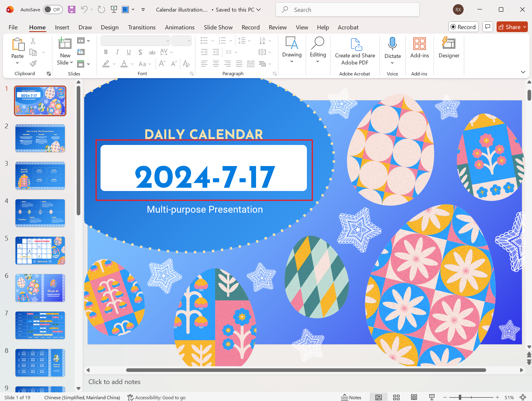Open the Font Color swatch
The width and height of the screenshot is (532, 401).
point(124,64)
